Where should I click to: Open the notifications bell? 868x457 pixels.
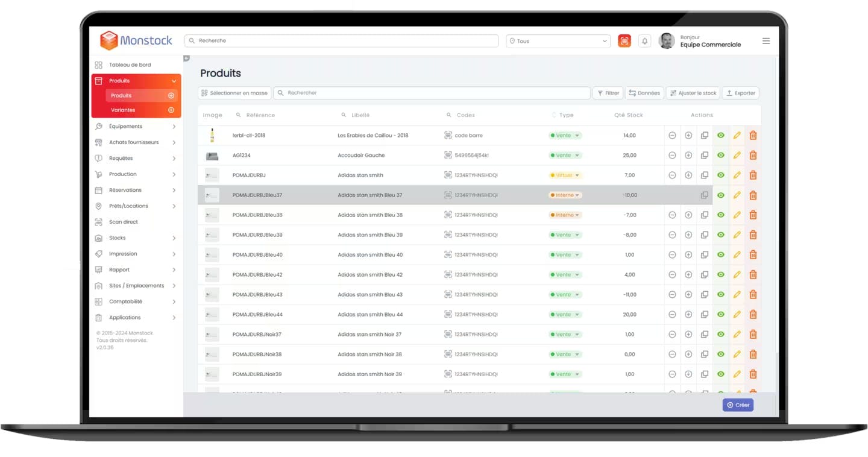[x=644, y=41]
